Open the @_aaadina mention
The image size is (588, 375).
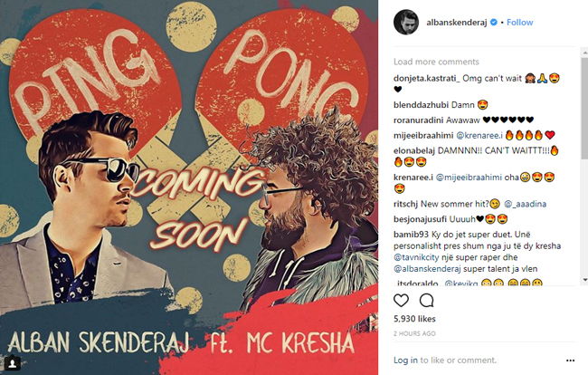(x=525, y=204)
